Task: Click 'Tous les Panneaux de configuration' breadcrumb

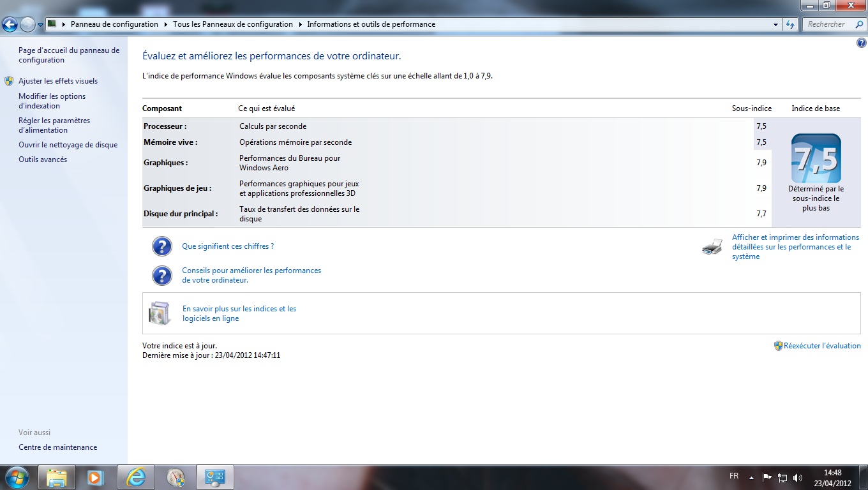Action: 232,25
